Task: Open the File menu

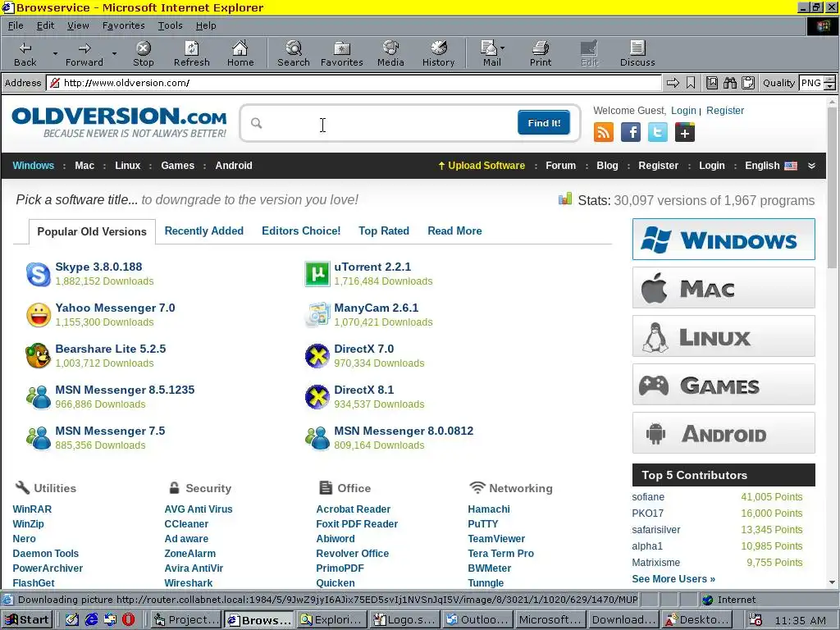Action: [x=16, y=25]
